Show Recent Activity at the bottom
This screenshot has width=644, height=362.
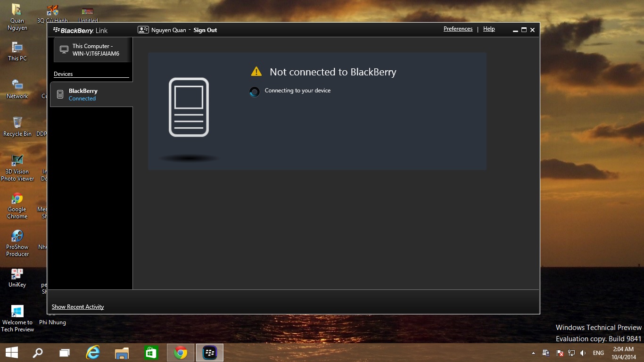point(78,307)
